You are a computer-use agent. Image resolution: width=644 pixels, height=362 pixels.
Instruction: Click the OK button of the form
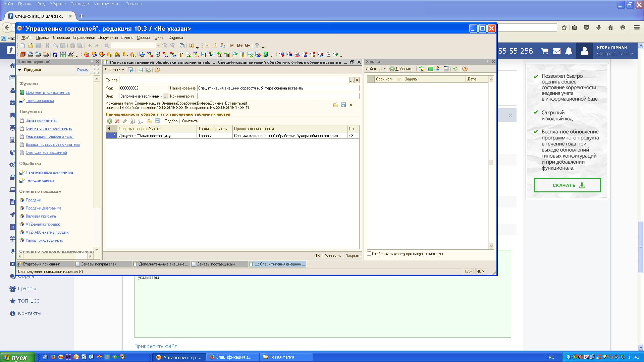(317, 256)
